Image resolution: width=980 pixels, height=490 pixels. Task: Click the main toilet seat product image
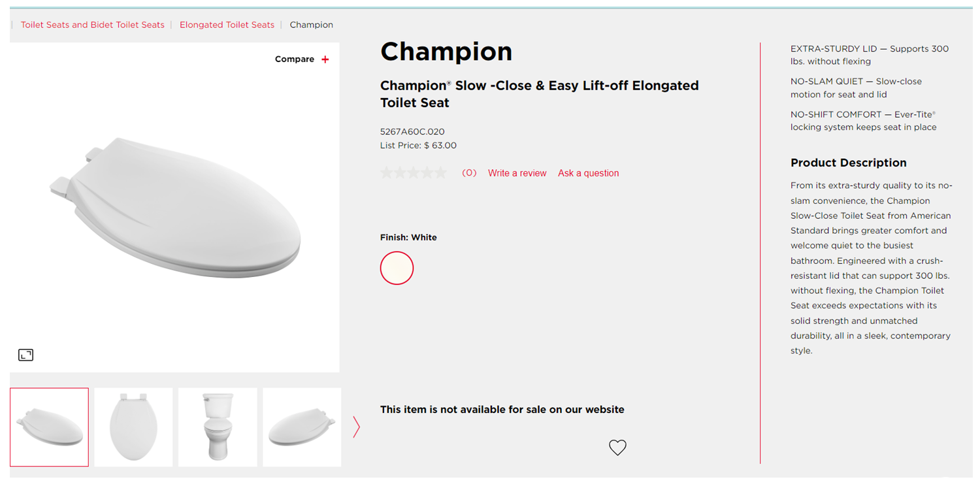pyautogui.click(x=175, y=209)
